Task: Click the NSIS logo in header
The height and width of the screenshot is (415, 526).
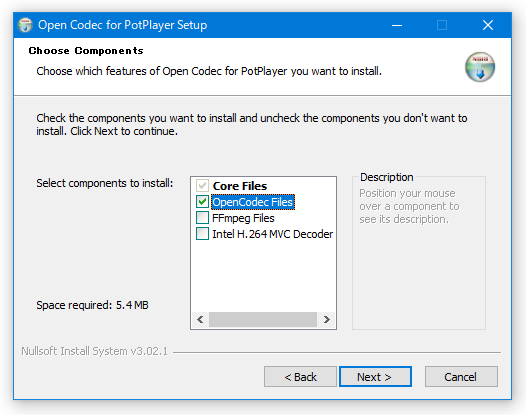Action: (480, 67)
